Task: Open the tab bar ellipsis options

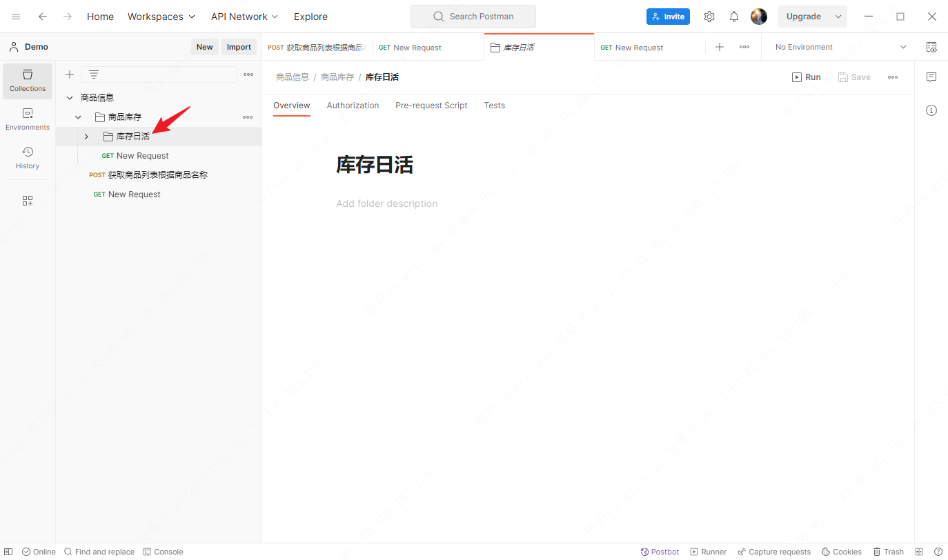Action: (744, 47)
